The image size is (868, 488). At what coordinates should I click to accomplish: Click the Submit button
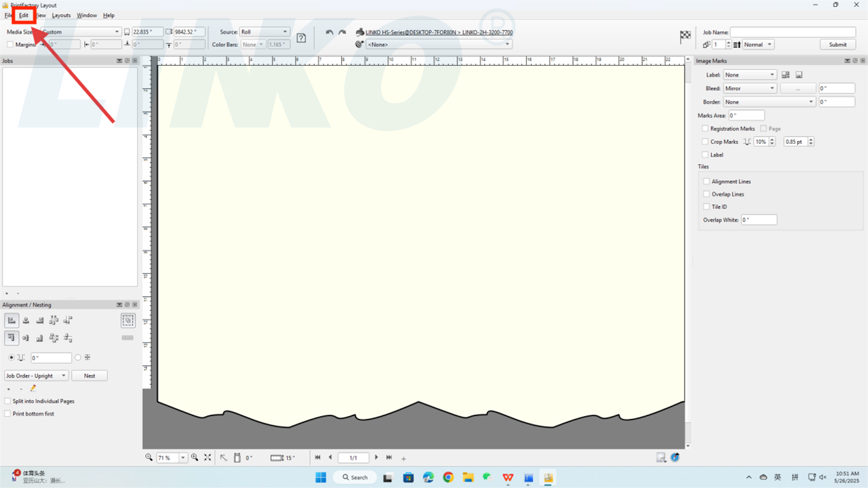coord(838,45)
